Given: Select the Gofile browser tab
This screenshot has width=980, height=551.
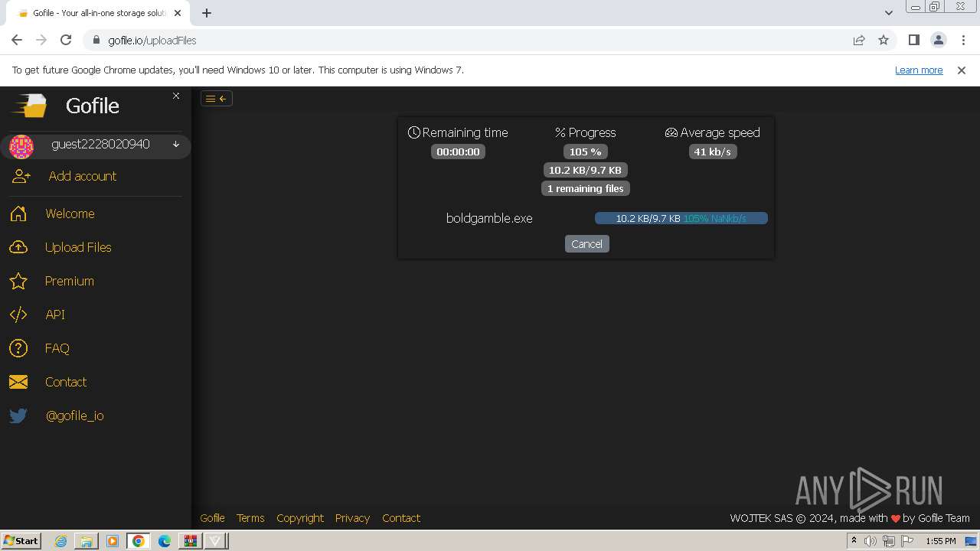Looking at the screenshot, I should click(x=98, y=13).
